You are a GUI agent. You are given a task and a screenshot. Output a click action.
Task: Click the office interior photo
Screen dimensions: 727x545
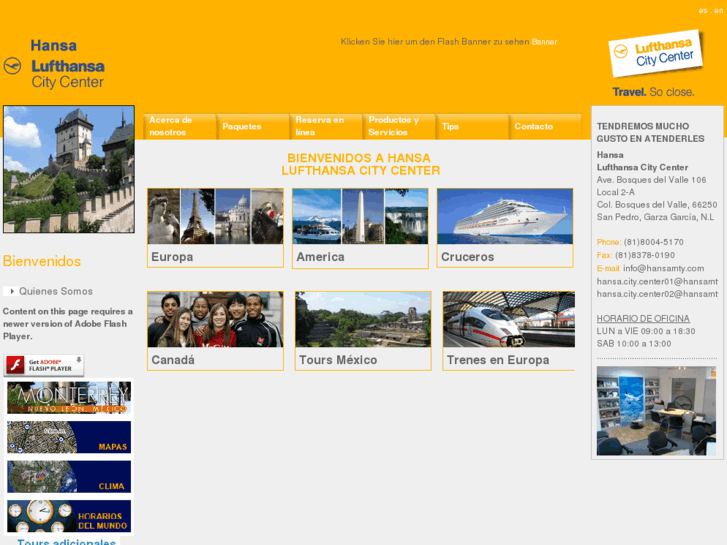[656, 410]
